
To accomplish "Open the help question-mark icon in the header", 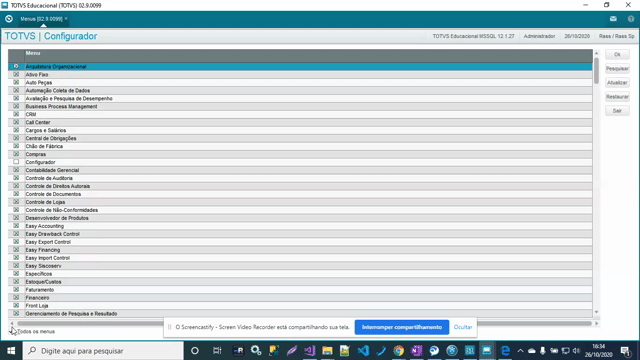I will coord(631,19).
